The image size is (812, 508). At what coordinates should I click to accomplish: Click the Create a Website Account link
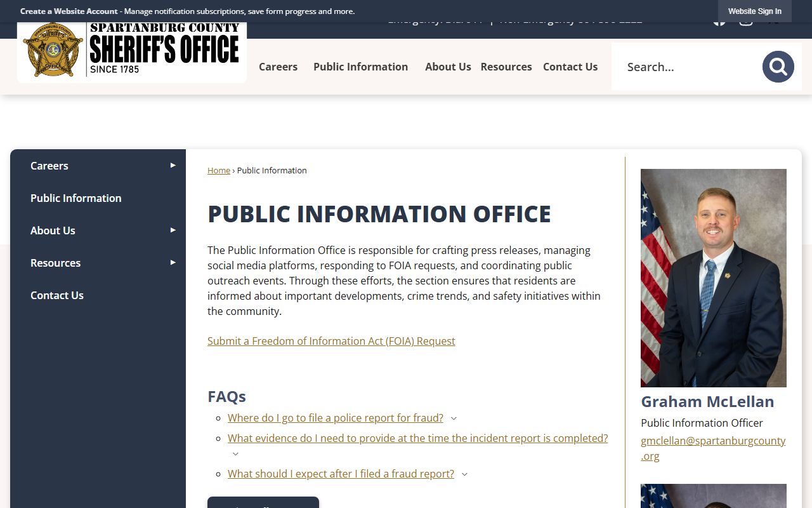tap(69, 11)
